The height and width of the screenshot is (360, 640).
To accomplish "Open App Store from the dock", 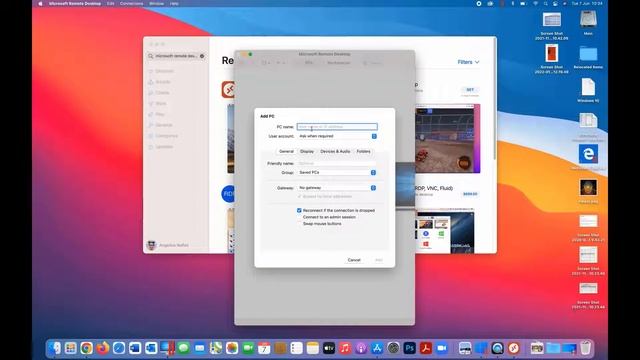I will tap(377, 348).
